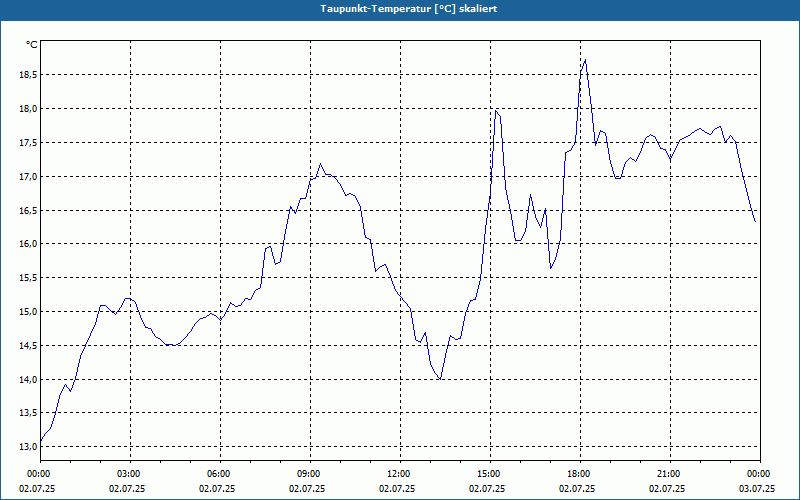
Task: Click the 15:00 time axis label
Action: point(490,474)
